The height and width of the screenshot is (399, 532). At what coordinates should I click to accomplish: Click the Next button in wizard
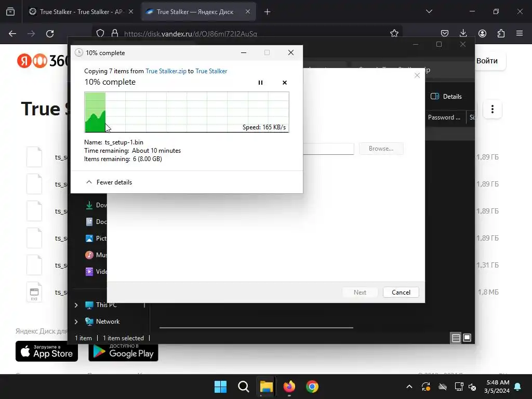[x=360, y=292]
